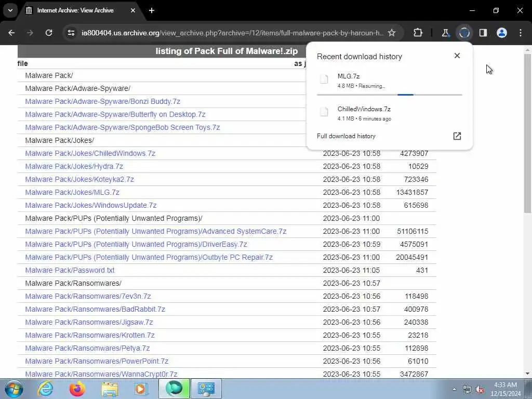Click the size value 51106115
532x399 pixels.
point(413,231)
